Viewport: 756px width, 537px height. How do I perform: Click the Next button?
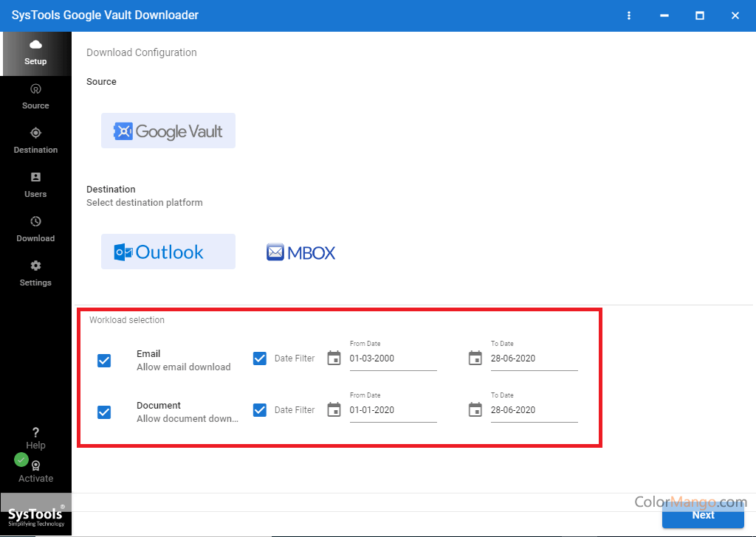click(702, 515)
